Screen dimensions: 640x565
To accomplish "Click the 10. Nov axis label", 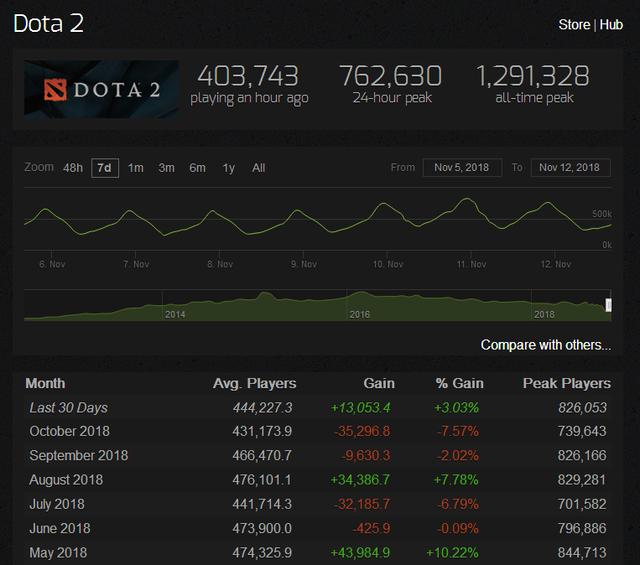I will pyautogui.click(x=388, y=264).
